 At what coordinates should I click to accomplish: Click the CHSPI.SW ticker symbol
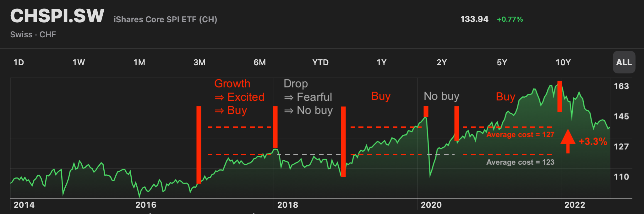(57, 16)
